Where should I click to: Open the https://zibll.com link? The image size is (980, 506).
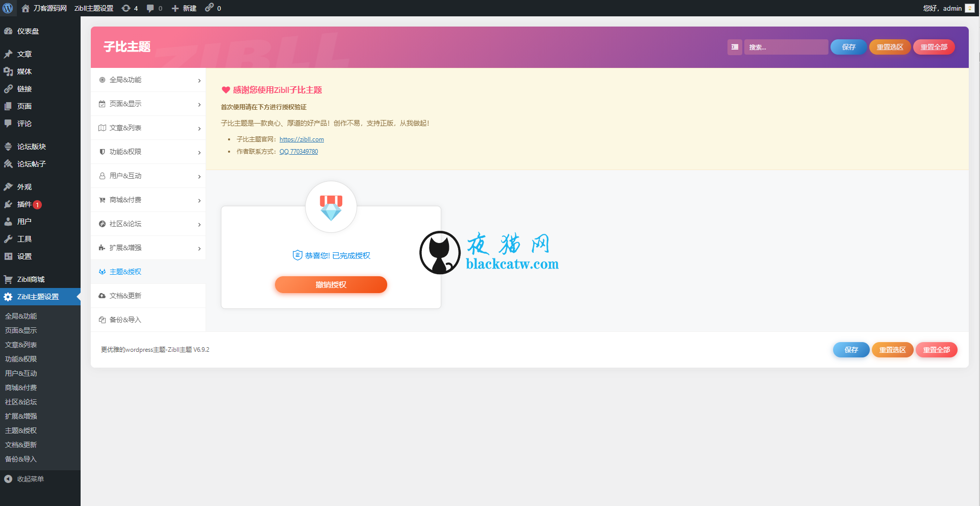[x=301, y=139]
